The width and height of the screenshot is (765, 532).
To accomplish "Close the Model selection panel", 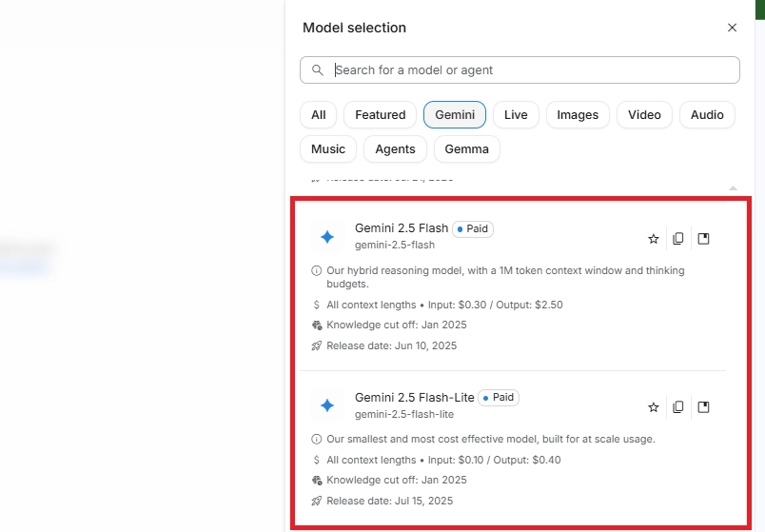I will [x=732, y=28].
